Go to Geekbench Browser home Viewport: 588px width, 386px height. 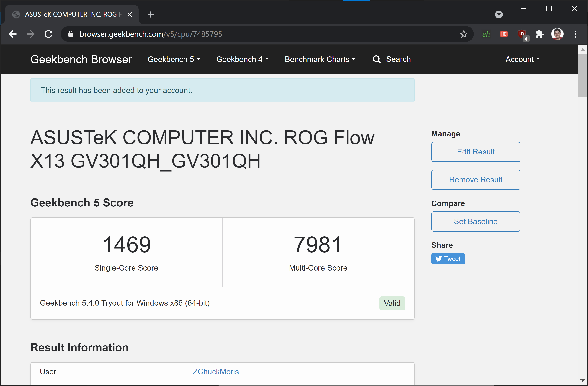[x=81, y=59]
